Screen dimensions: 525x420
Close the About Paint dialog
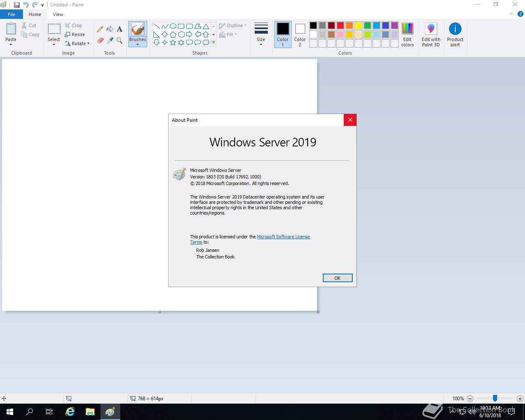click(x=350, y=120)
